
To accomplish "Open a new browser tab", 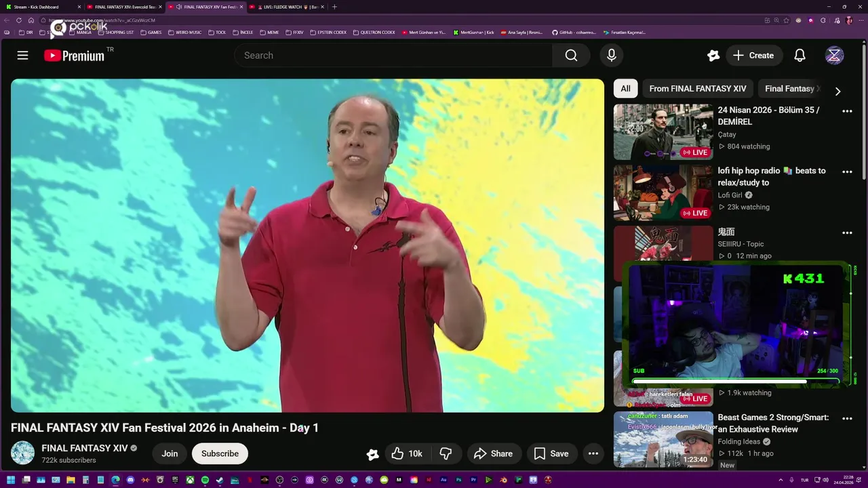I will coord(334,7).
